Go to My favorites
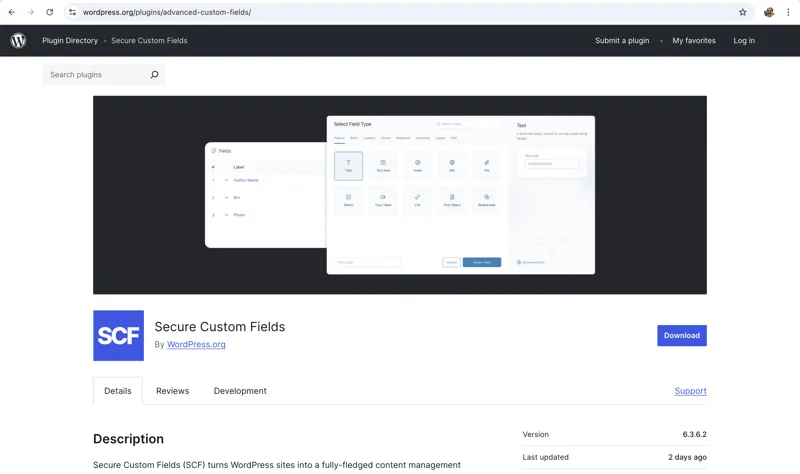800x474 pixels. click(694, 40)
